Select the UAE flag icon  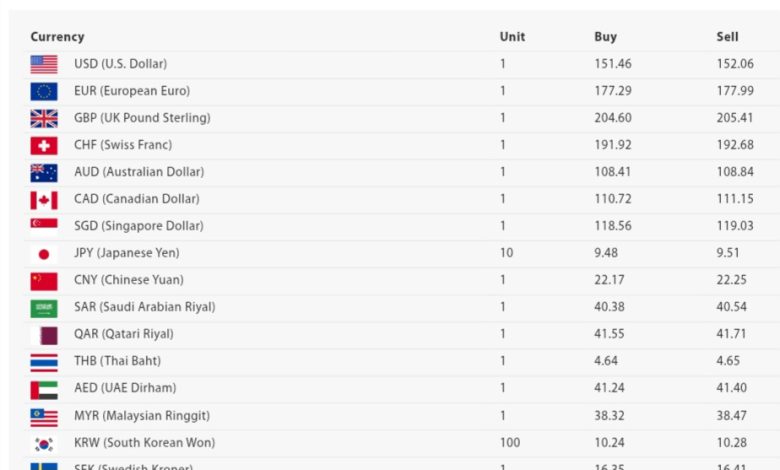pyautogui.click(x=44, y=390)
